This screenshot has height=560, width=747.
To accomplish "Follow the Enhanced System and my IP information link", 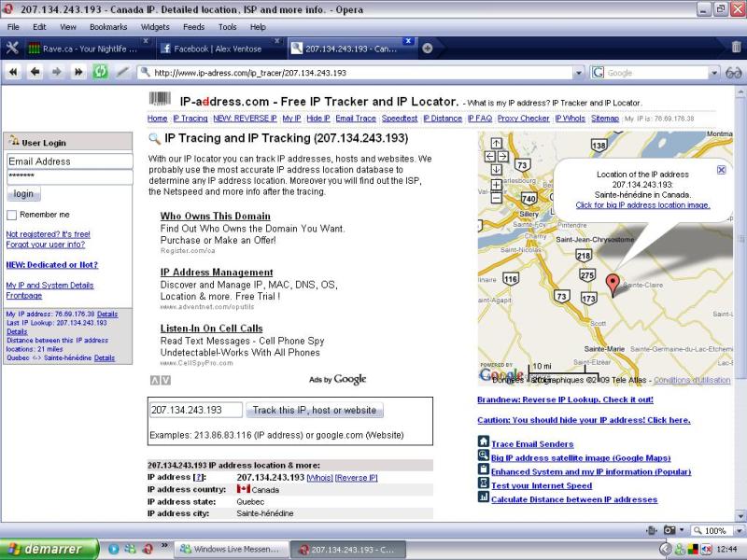I will (591, 472).
